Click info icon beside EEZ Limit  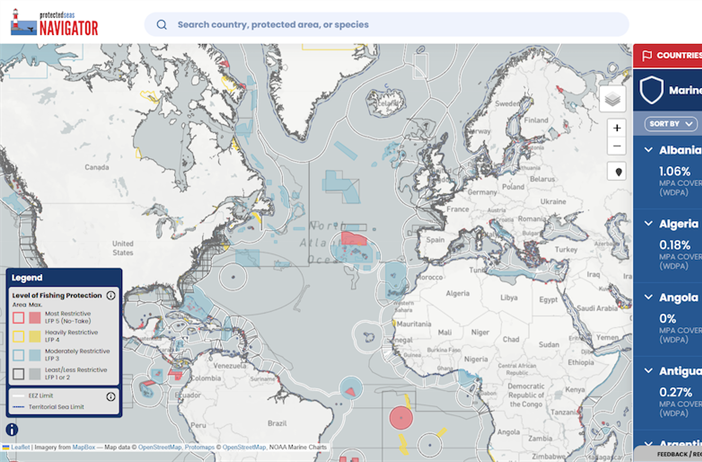click(x=111, y=397)
